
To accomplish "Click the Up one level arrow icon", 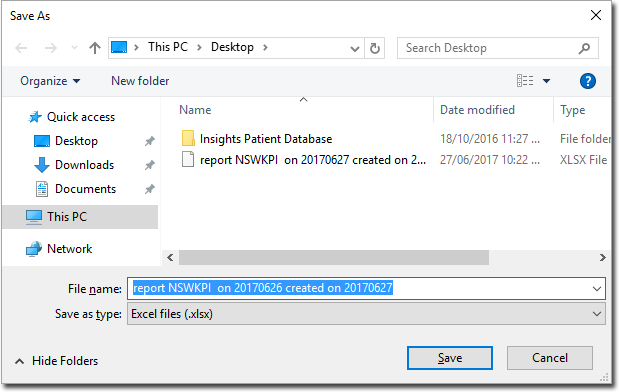I will pos(95,48).
